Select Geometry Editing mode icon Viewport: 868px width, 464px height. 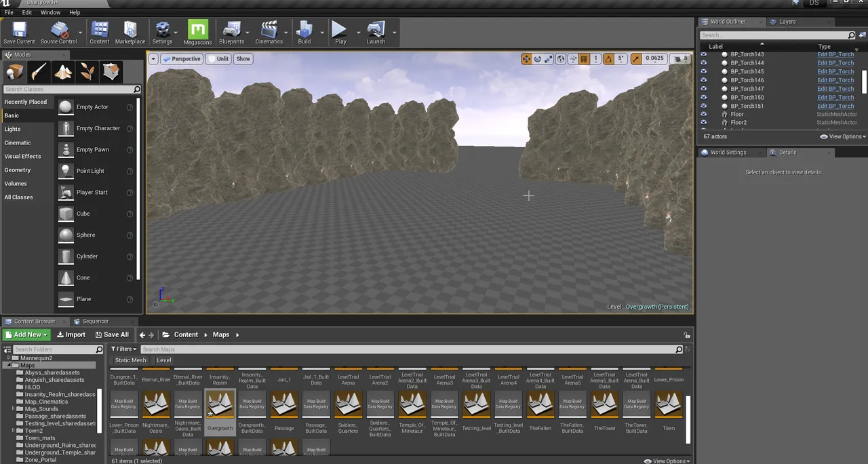pyautogui.click(x=111, y=71)
